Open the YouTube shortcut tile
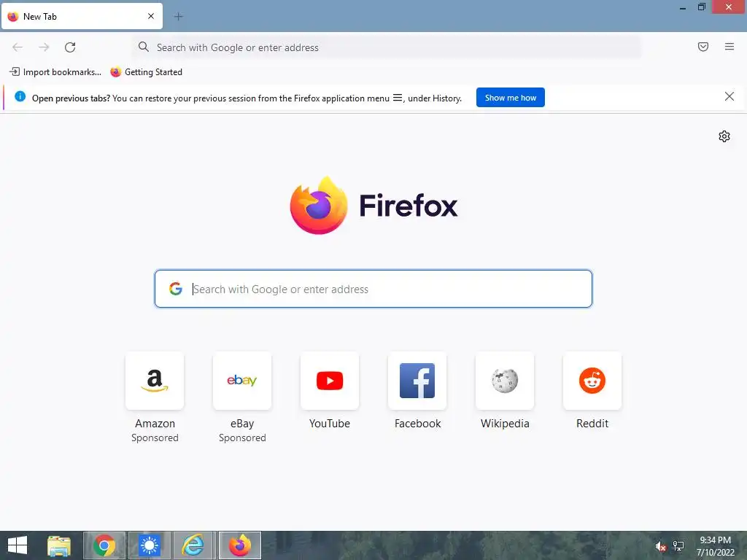The image size is (747, 560). [330, 381]
